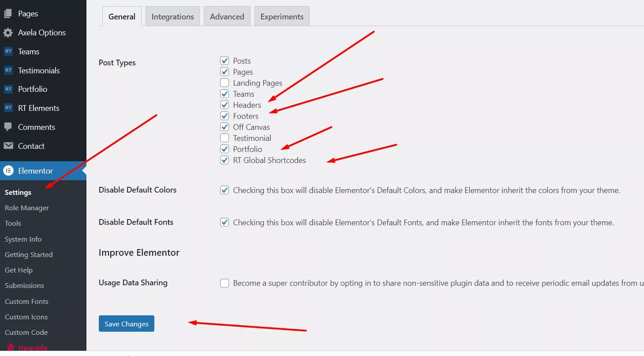The height and width of the screenshot is (356, 644).
Task: Expand the Elementor submenu flyout arrow
Action: (x=84, y=170)
